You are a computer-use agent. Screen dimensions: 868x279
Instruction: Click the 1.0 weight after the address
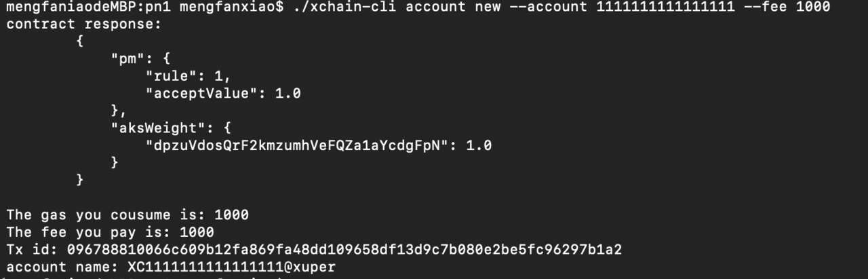[x=479, y=145]
